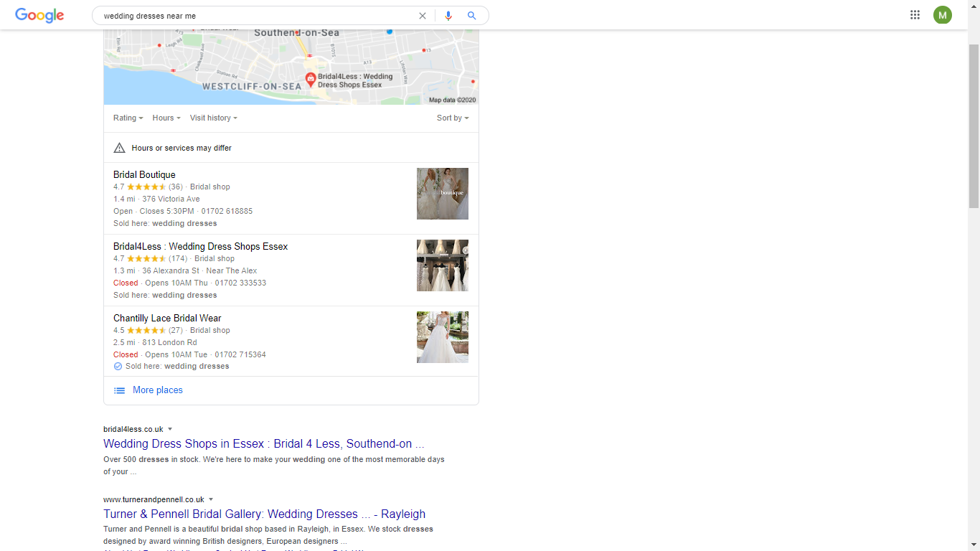Screen dimensions: 980x551
Task: Click the Bridal4Less photo thumbnail
Action: pyautogui.click(x=443, y=265)
